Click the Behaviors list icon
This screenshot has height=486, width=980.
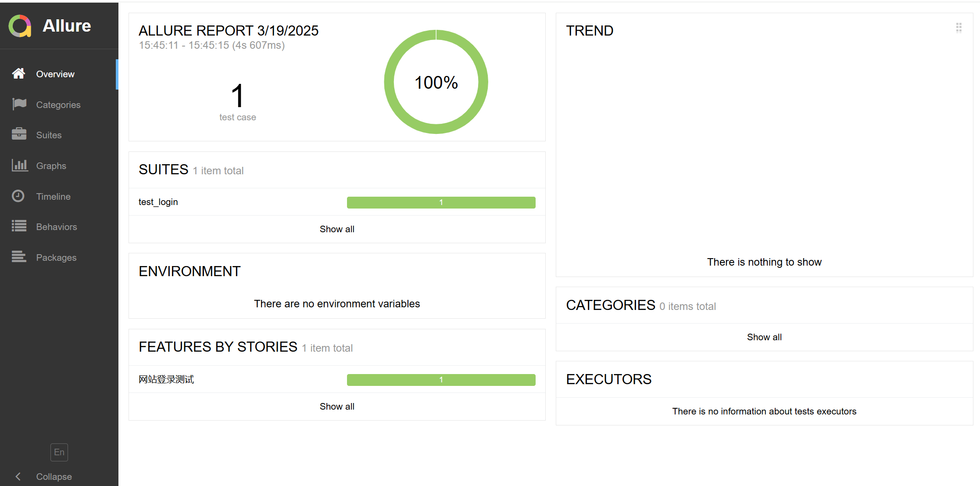pos(19,226)
